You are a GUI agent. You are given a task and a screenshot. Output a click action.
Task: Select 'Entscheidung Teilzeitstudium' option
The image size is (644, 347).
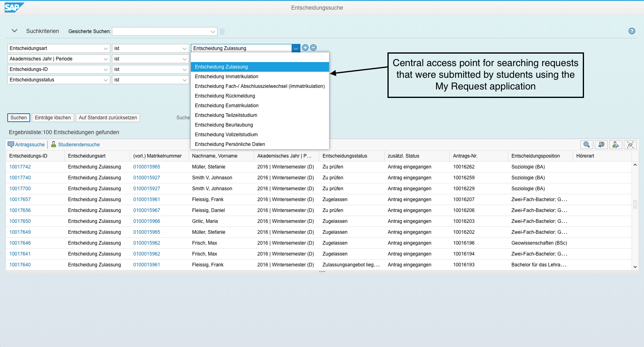260,115
